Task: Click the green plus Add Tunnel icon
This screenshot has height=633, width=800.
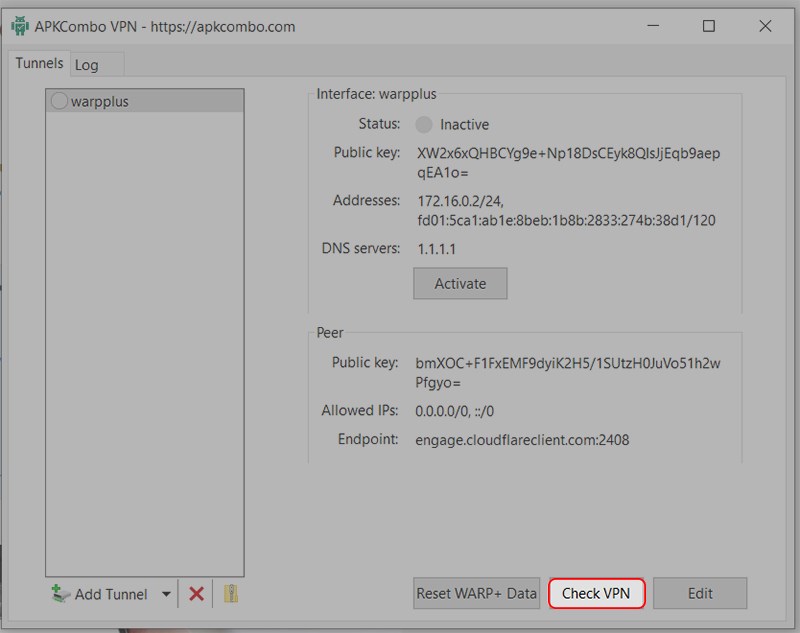Action: pyautogui.click(x=61, y=594)
